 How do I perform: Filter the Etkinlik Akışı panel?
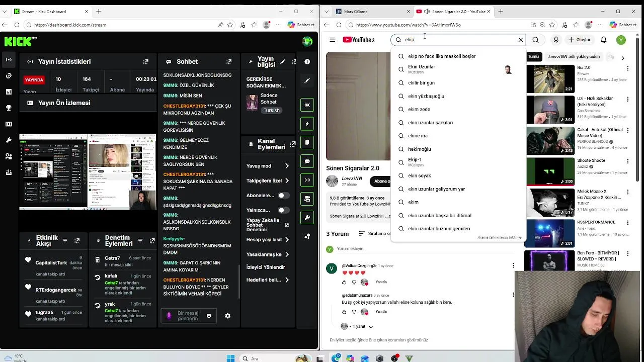pos(65,241)
